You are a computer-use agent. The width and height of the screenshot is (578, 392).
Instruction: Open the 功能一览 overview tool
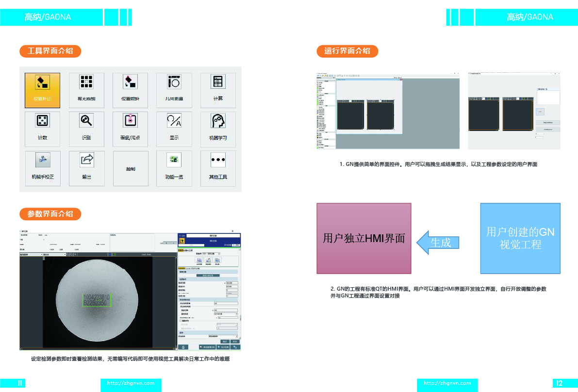(x=174, y=168)
